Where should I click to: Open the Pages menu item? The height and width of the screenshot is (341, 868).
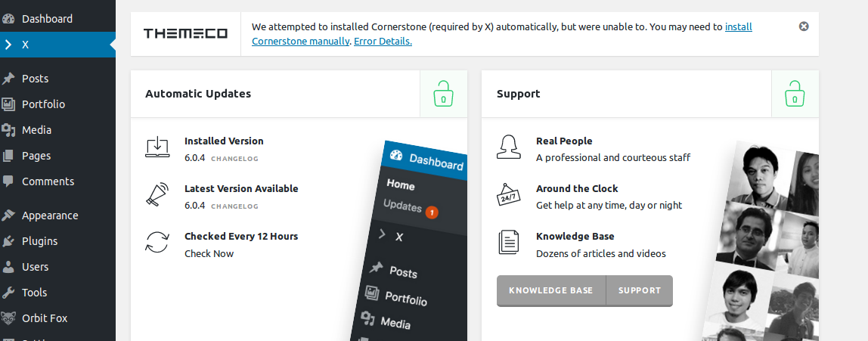tap(36, 156)
